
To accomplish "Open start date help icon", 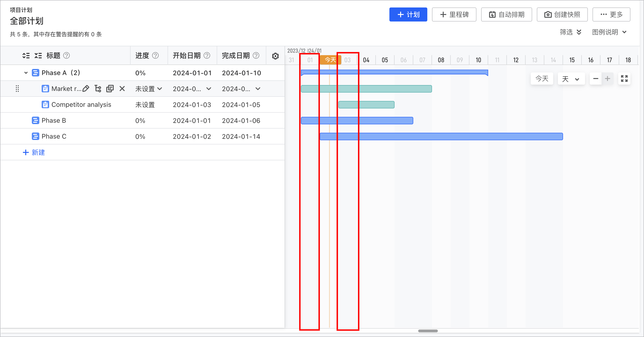I will (207, 55).
